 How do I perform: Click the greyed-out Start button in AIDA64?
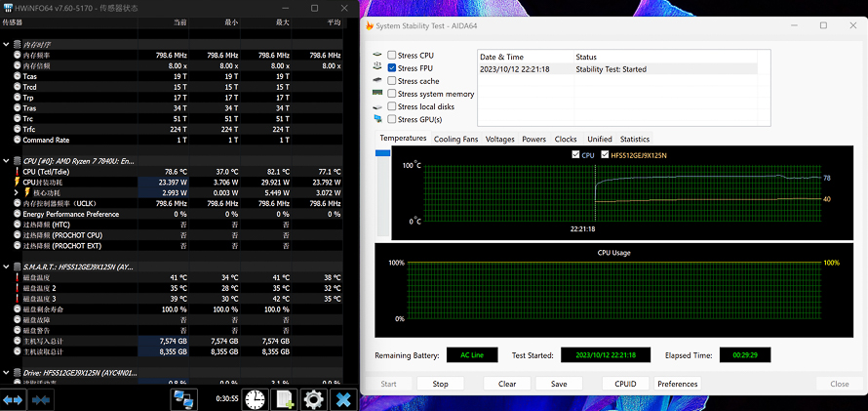click(x=388, y=384)
